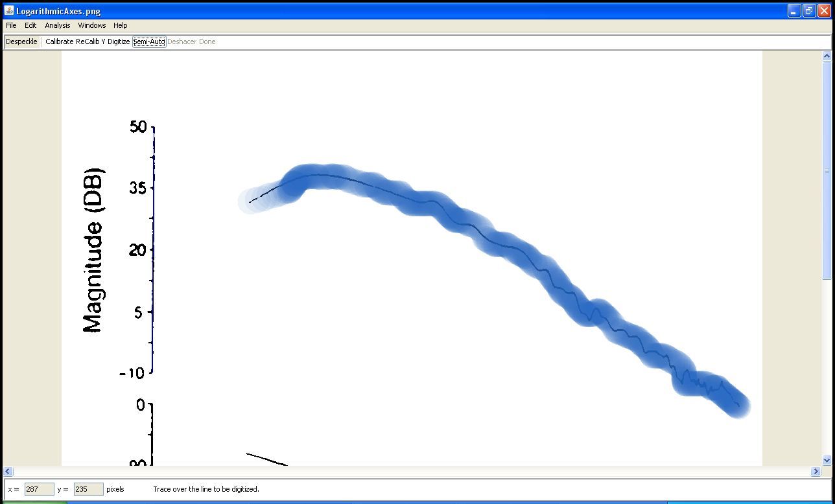Click horizontal scrollbar right arrow
Viewport: 835px width, 504px height.
(x=816, y=472)
